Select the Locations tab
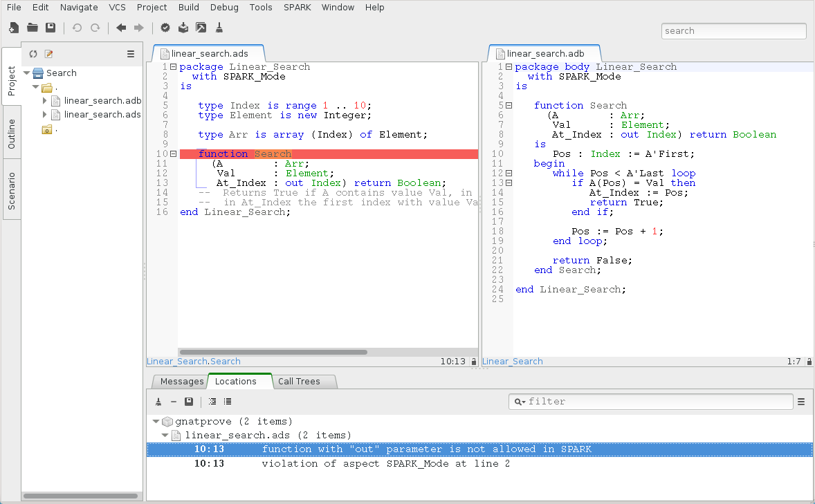 235,382
